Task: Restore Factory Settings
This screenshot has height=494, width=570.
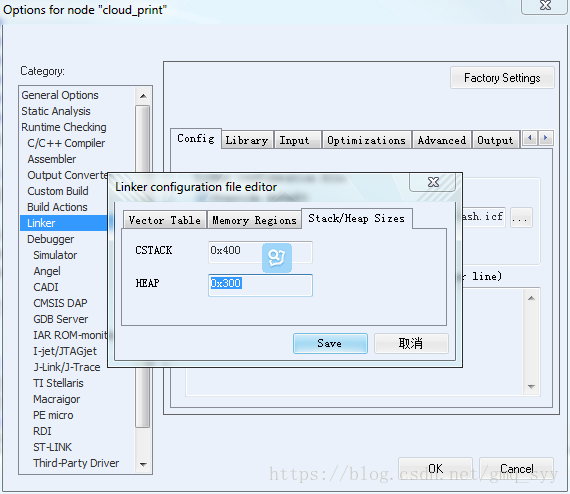Action: coord(502,78)
